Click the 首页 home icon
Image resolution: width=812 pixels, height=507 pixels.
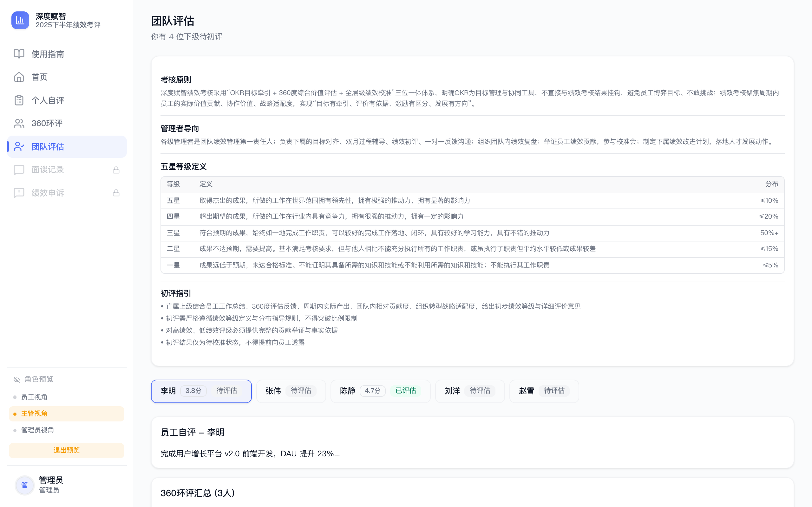[x=19, y=77]
